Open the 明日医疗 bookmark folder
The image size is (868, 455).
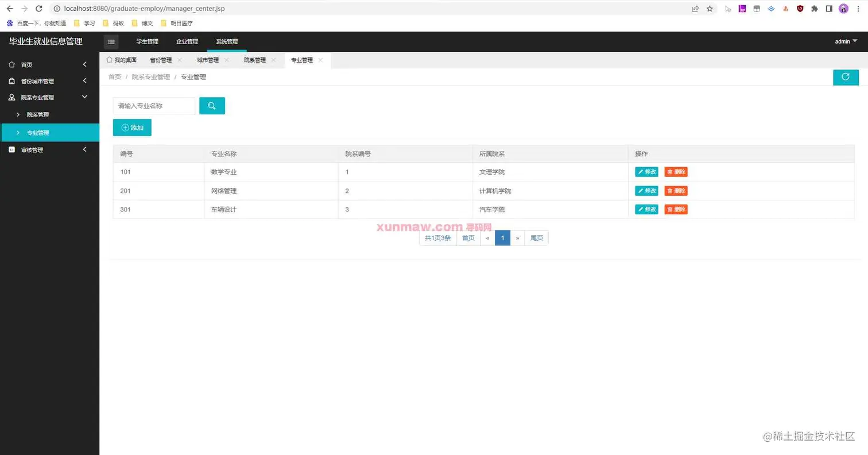177,24
